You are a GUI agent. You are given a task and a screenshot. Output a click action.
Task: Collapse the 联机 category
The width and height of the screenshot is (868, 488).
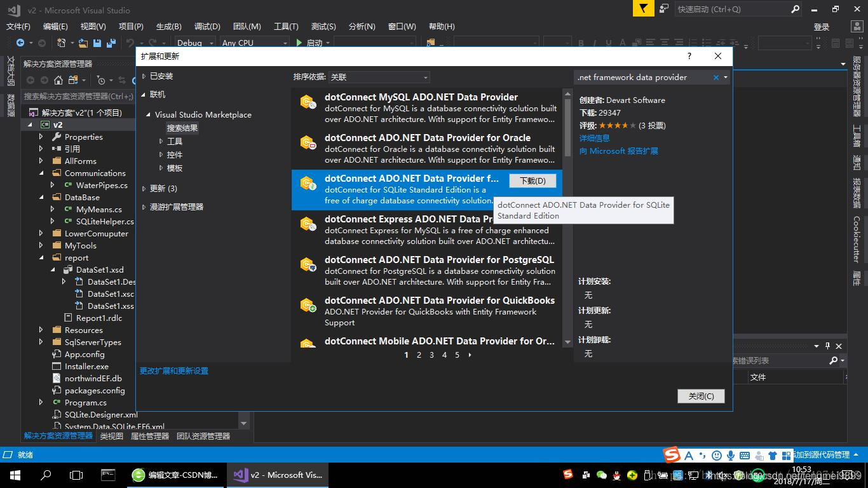[144, 94]
